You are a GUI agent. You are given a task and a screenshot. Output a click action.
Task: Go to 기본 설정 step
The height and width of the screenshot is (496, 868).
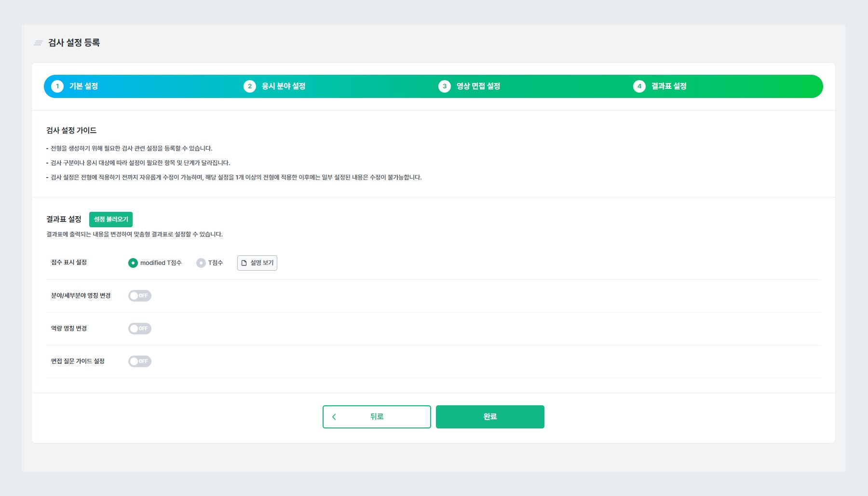[x=84, y=86]
